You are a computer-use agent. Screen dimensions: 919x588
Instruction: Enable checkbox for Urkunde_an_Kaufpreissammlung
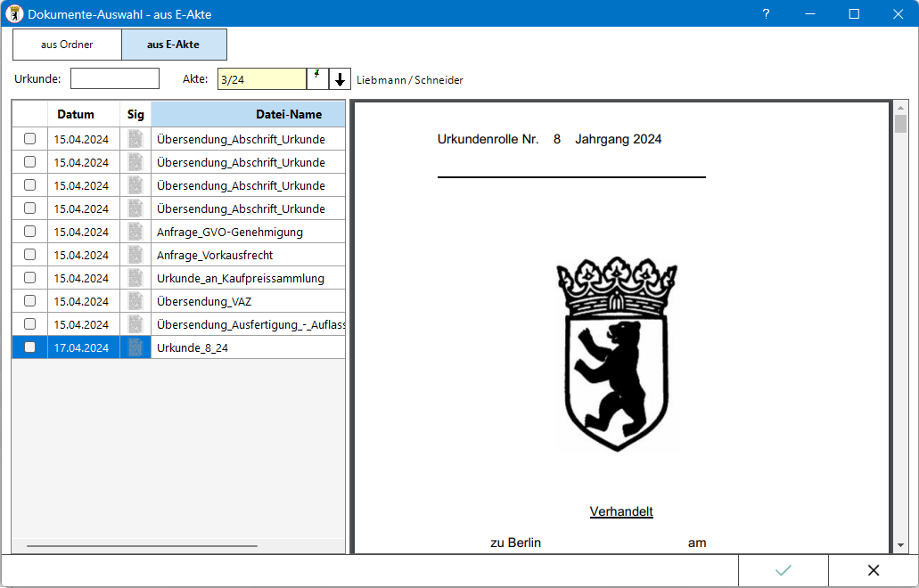click(x=30, y=278)
